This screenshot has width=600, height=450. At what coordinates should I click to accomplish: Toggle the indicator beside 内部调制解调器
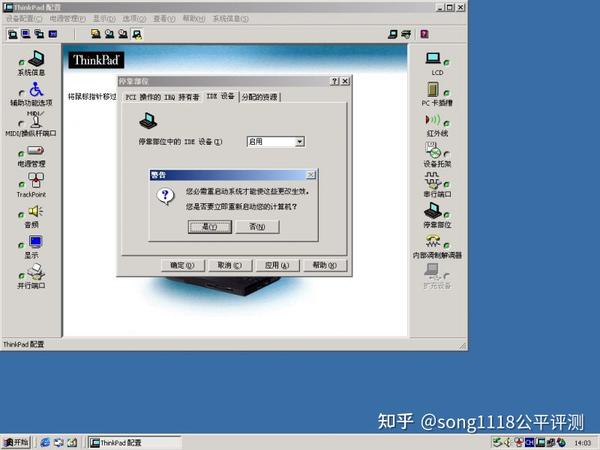pyautogui.click(x=447, y=245)
